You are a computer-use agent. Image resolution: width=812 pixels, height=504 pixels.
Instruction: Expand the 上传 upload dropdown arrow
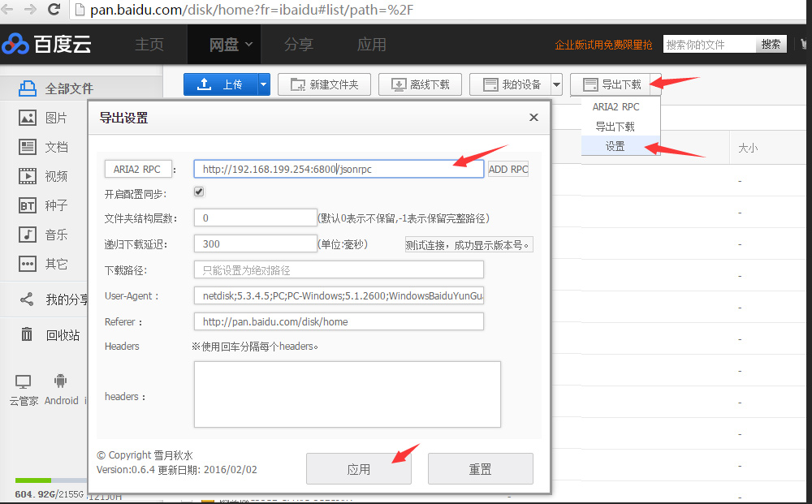263,84
